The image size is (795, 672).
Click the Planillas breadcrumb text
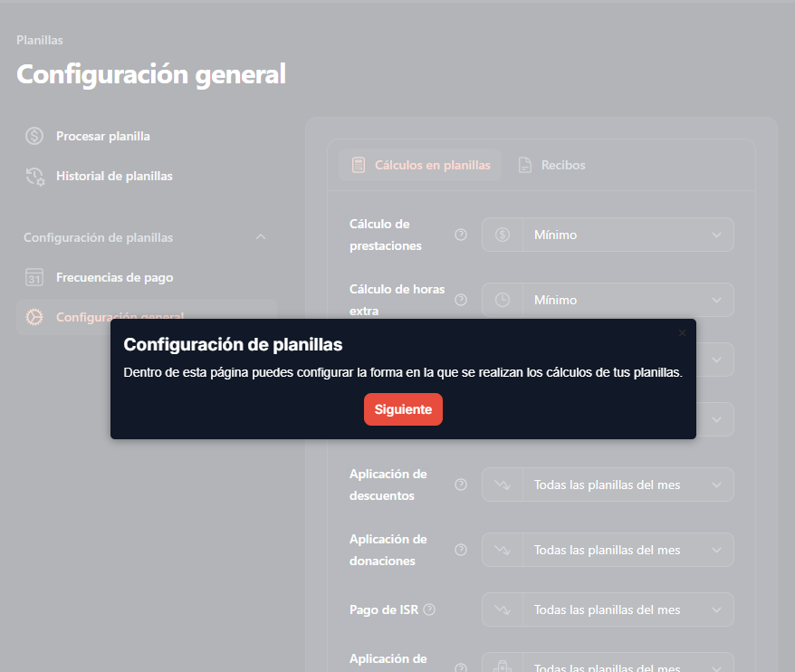pos(40,40)
